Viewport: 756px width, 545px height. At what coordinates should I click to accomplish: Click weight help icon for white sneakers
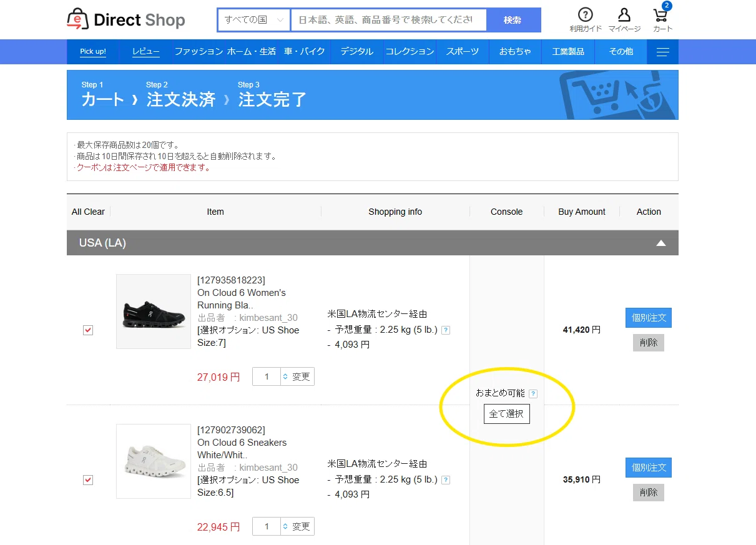(x=446, y=480)
